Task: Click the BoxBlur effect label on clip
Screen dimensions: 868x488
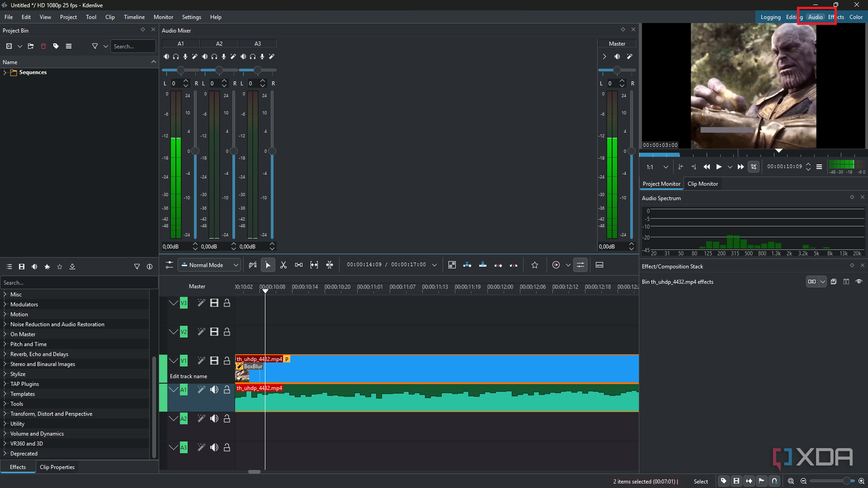Action: [x=253, y=366]
